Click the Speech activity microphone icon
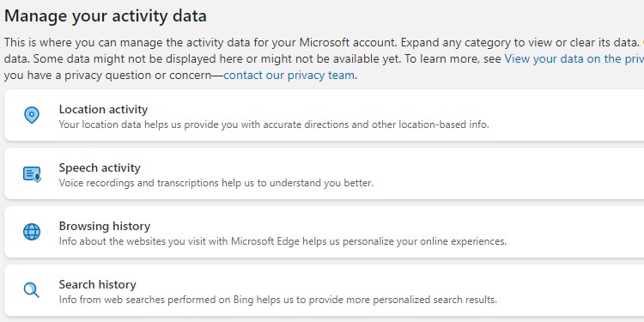The image size is (644, 322). (32, 173)
